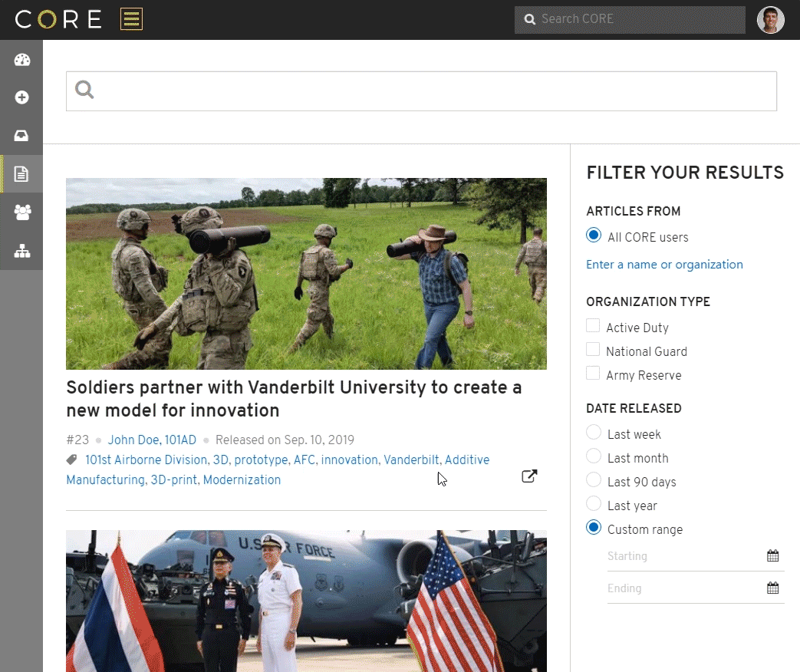Click the CORE logo

click(58, 19)
